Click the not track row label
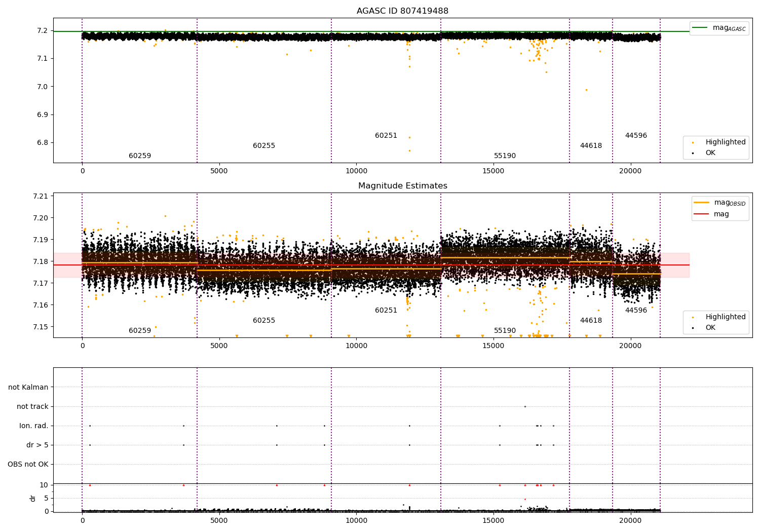Viewport: 760px width, 532px height. click(32, 406)
